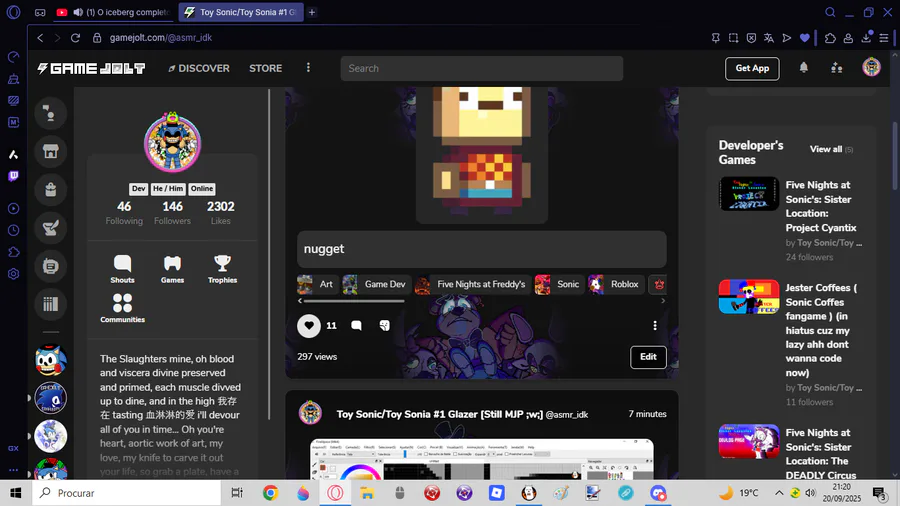Select the Game Dev community tag

[375, 284]
